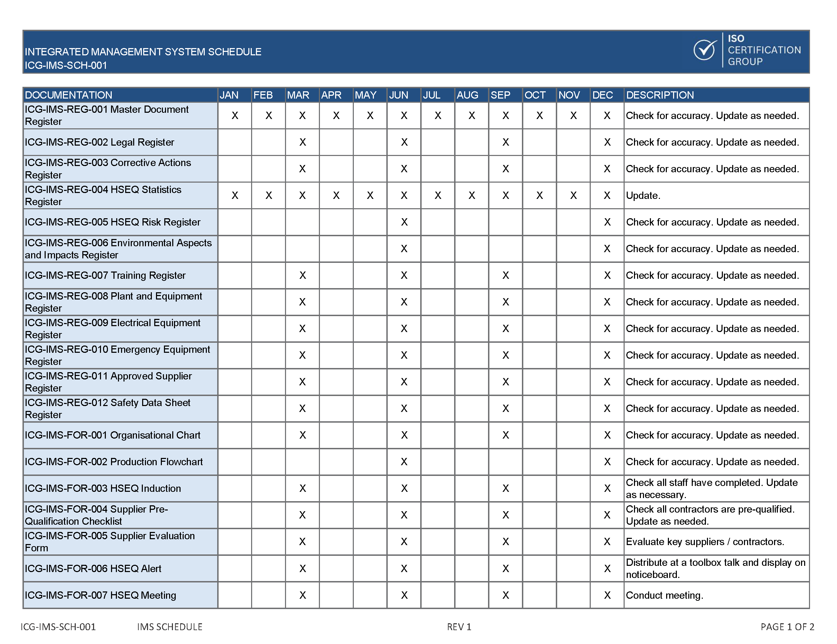The height and width of the screenshot is (644, 837).
Task: Select ICG-IMS-FOR-005 Supplier Evaluation Form cell
Action: [x=120, y=542]
